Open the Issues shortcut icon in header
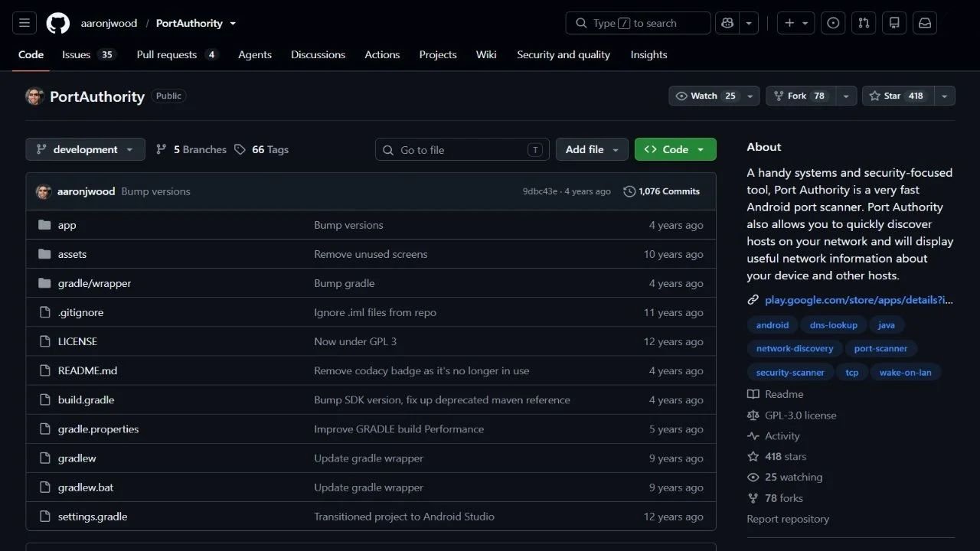Viewport: 980px width, 551px height. click(833, 23)
